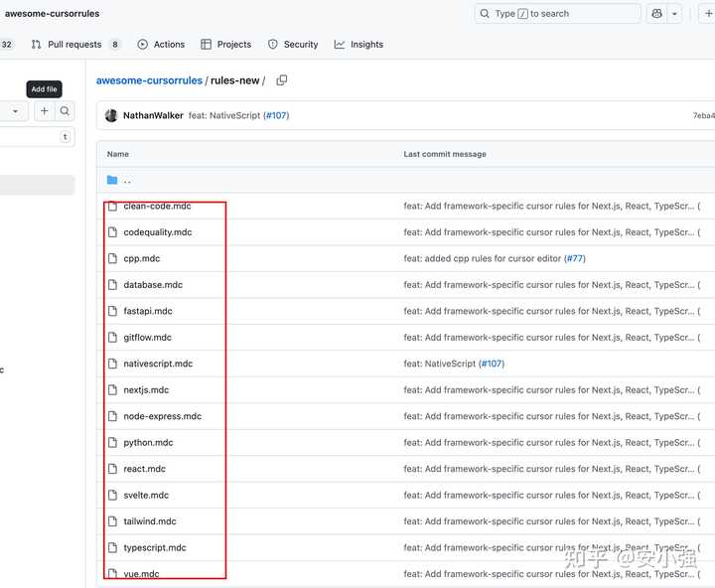The image size is (715, 588).
Task: Click the #77 pull request link
Action: [574, 258]
